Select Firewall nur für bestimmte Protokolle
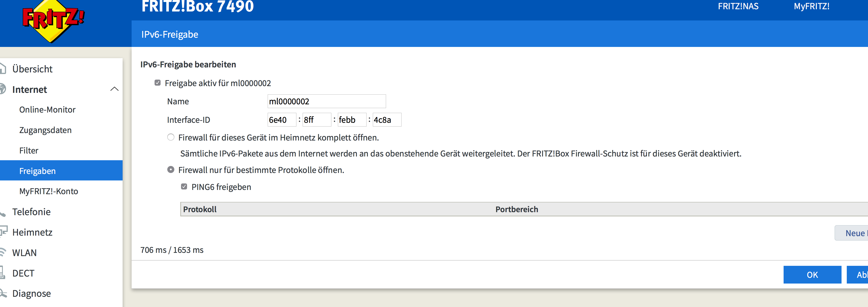 (171, 170)
